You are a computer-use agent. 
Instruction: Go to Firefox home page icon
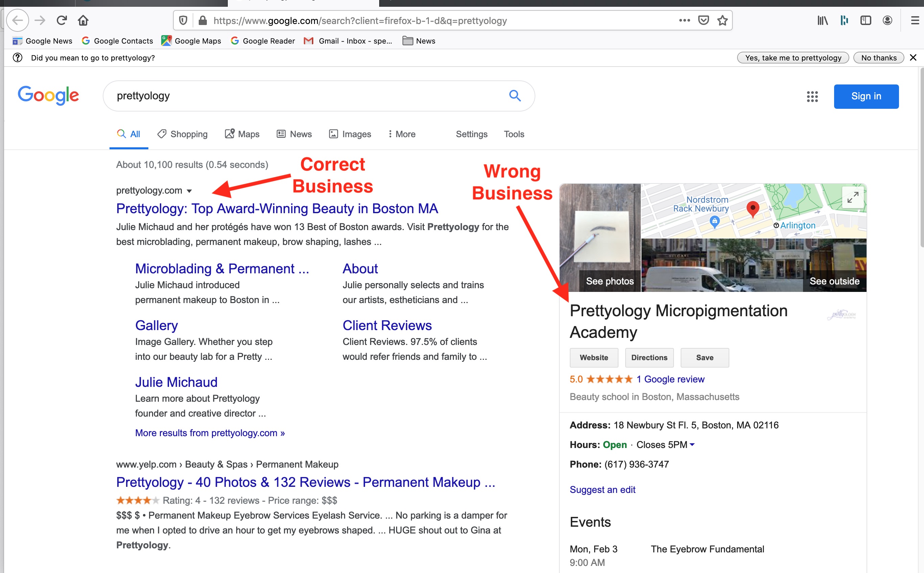point(83,20)
